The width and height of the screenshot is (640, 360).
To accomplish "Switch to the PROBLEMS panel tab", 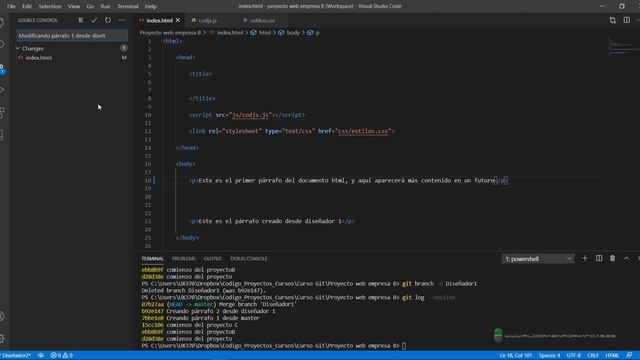I will (184, 259).
